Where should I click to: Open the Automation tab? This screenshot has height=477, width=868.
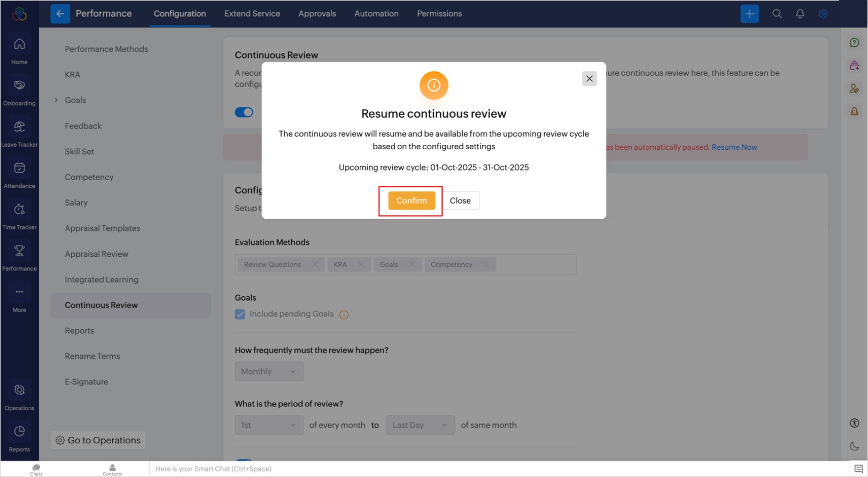coord(376,14)
